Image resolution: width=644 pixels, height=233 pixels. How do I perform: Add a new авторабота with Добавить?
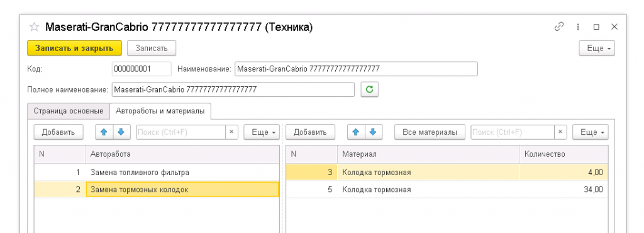click(58, 132)
